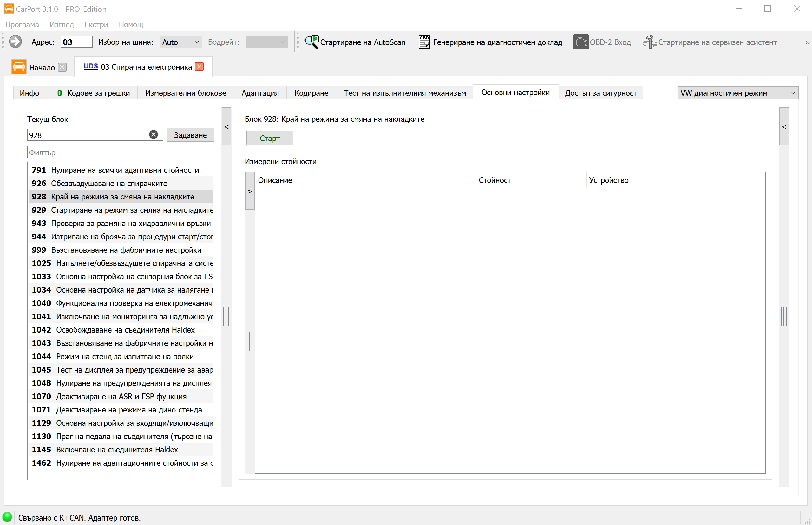This screenshot has width=812, height=525.
Task: Click the Устройство column header
Action: (676, 180)
